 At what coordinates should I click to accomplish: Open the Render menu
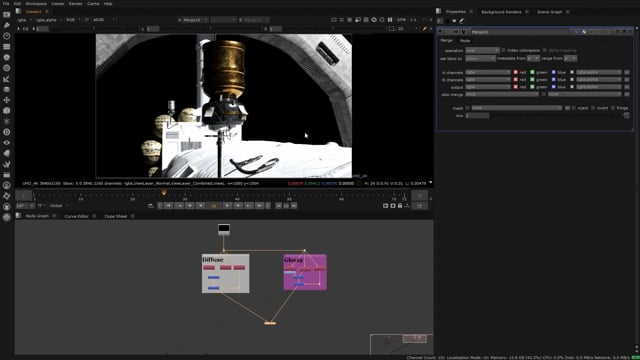pos(76,4)
